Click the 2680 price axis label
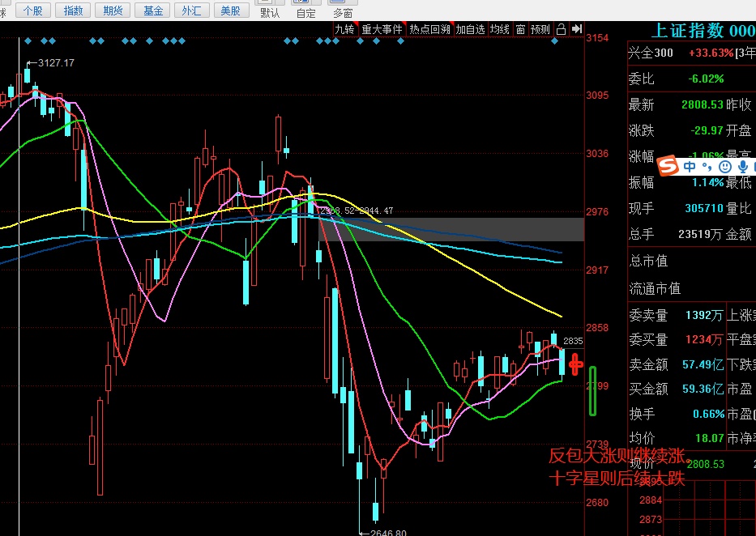 tap(597, 503)
